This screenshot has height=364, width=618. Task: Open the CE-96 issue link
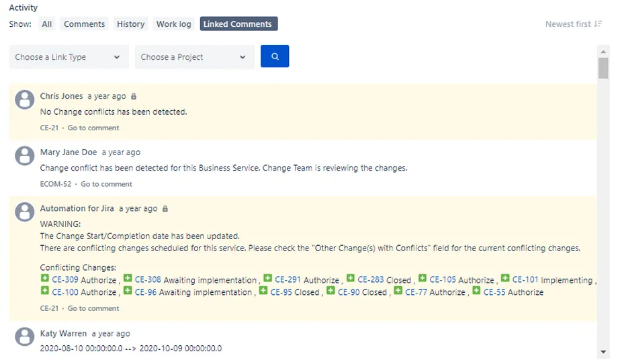coord(146,292)
